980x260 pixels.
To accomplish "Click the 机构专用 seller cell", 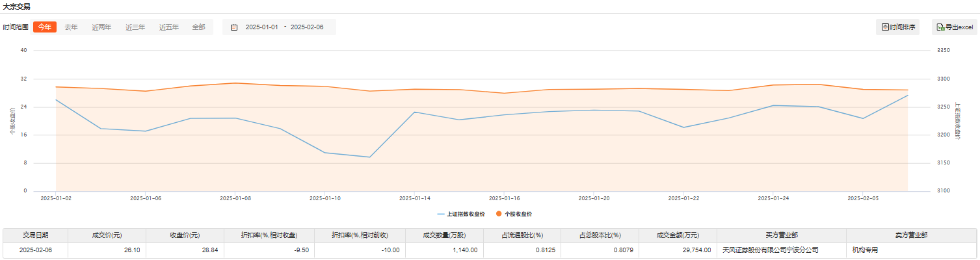I will [867, 250].
